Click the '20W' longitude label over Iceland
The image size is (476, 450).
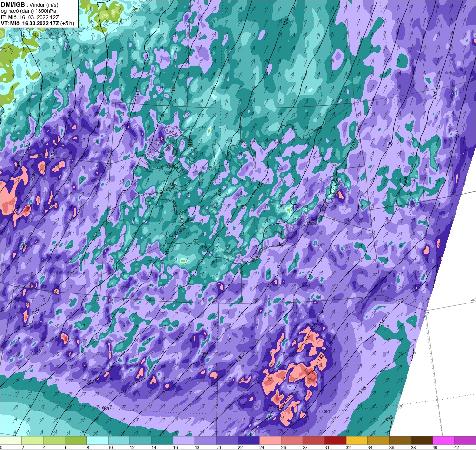(x=220, y=193)
